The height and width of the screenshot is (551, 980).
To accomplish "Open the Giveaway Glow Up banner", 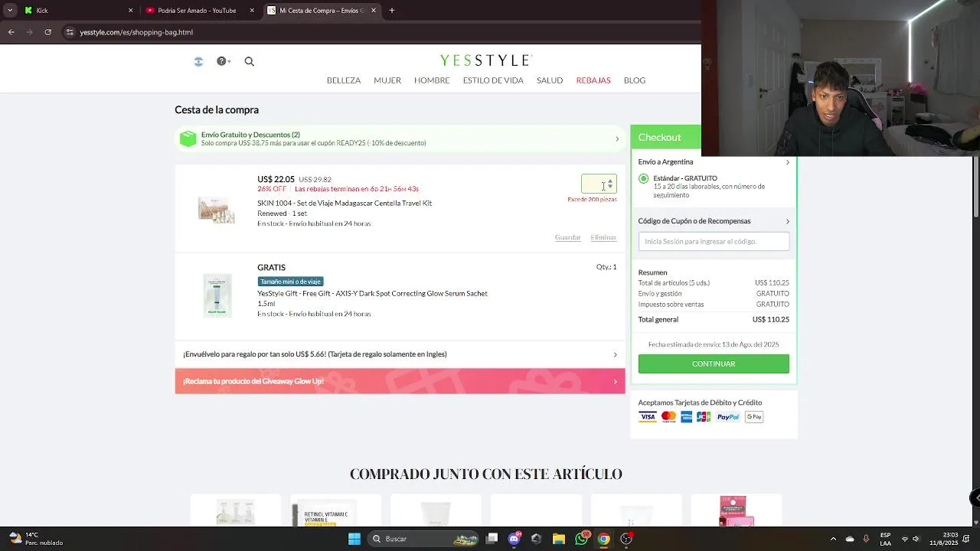I will click(400, 381).
